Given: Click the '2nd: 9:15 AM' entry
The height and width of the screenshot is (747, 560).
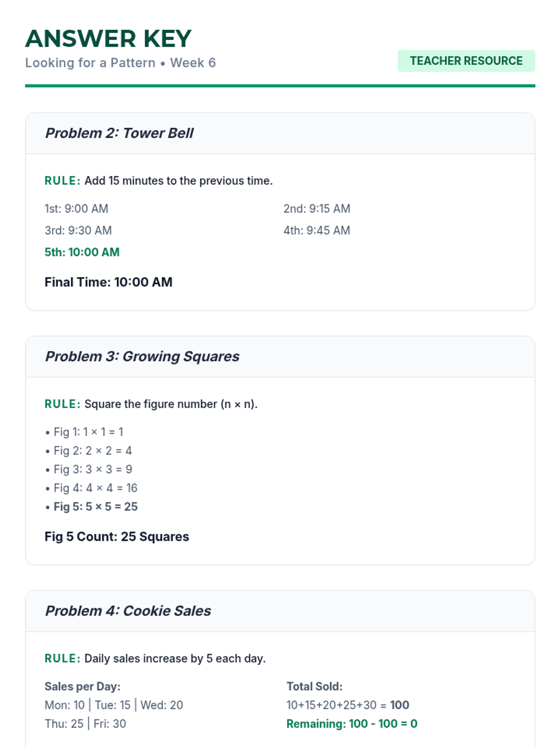Looking at the screenshot, I should (x=316, y=209).
